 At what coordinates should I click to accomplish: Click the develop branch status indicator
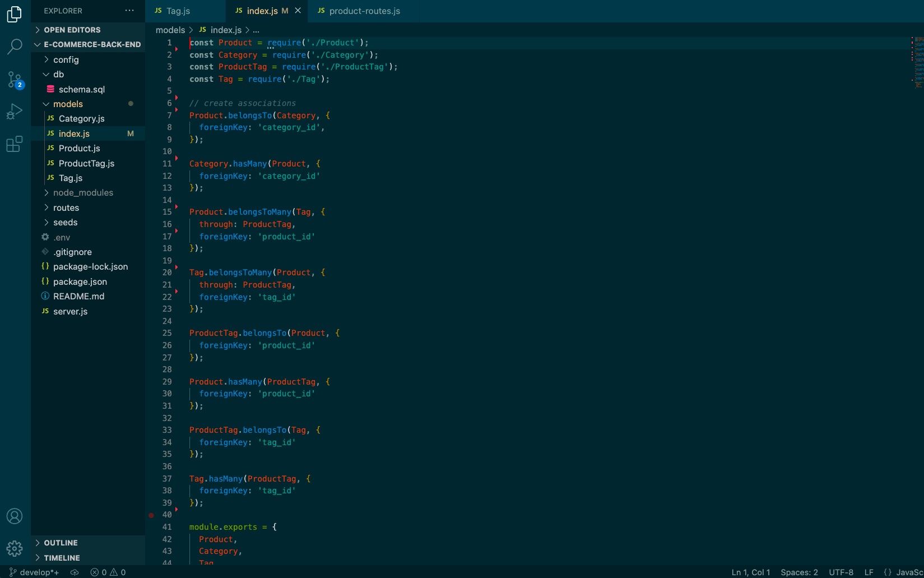(x=35, y=572)
